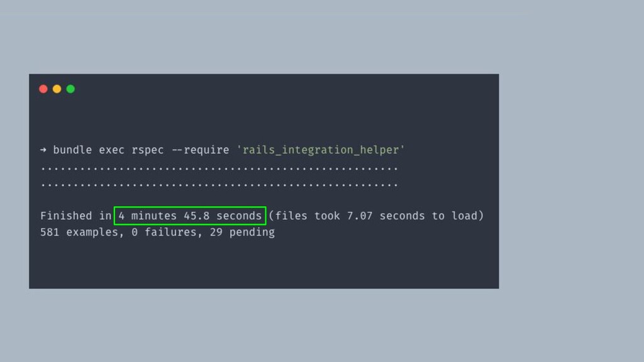Click the 'Finished in' text
The width and height of the screenshot is (644, 362).
(x=75, y=216)
